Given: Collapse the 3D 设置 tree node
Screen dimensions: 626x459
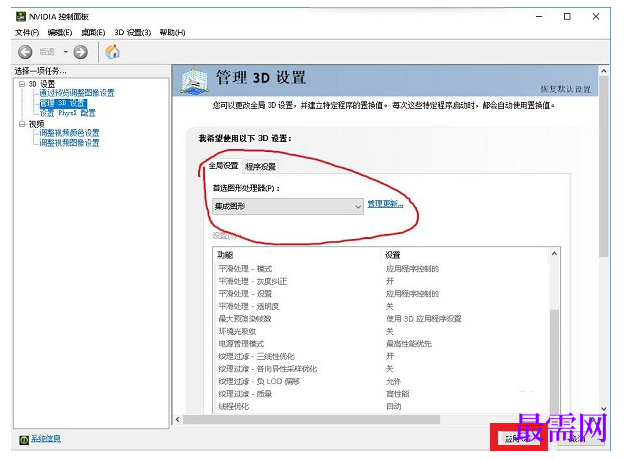Looking at the screenshot, I should click(22, 84).
